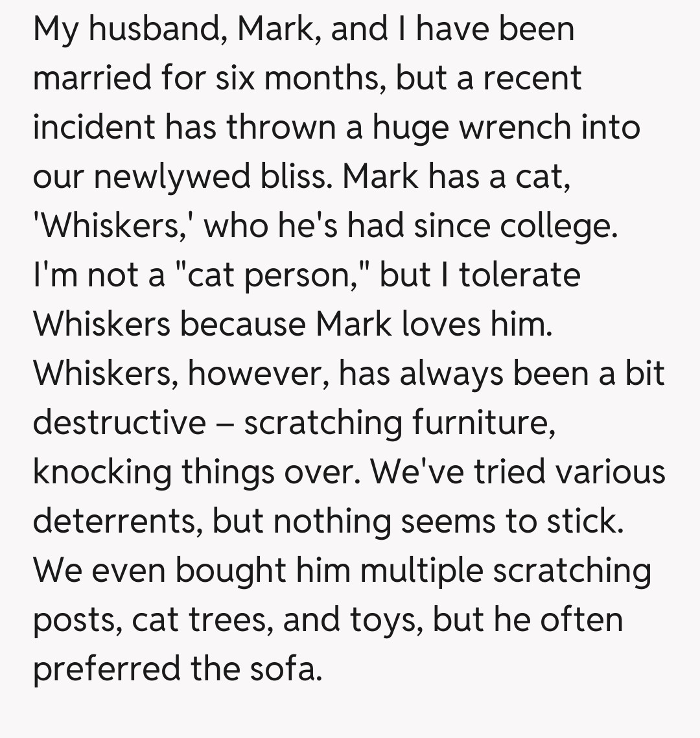700x738 pixels.
Task: Click the word "furniture"
Action: click(x=483, y=423)
